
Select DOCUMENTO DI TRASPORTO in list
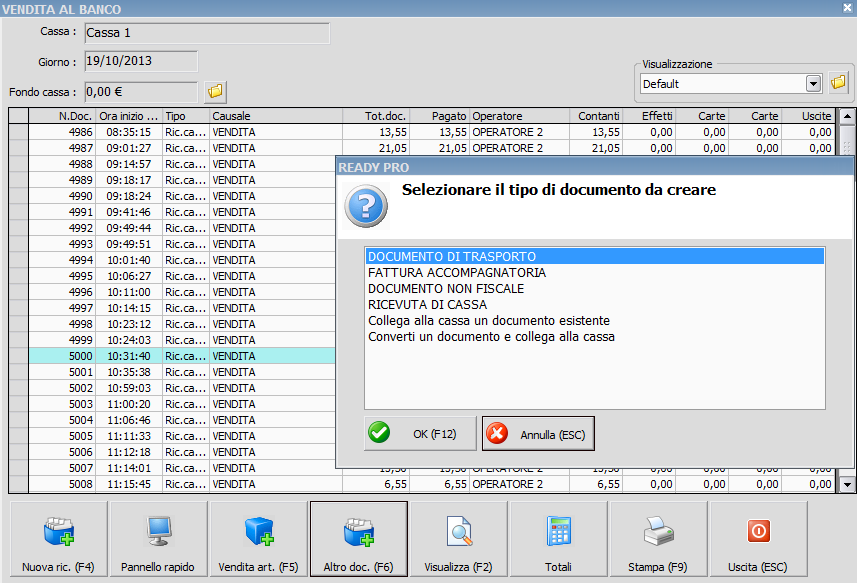click(595, 256)
